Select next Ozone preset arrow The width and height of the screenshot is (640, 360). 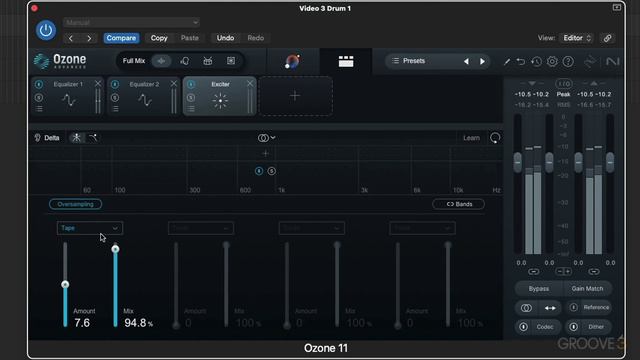pos(482,61)
